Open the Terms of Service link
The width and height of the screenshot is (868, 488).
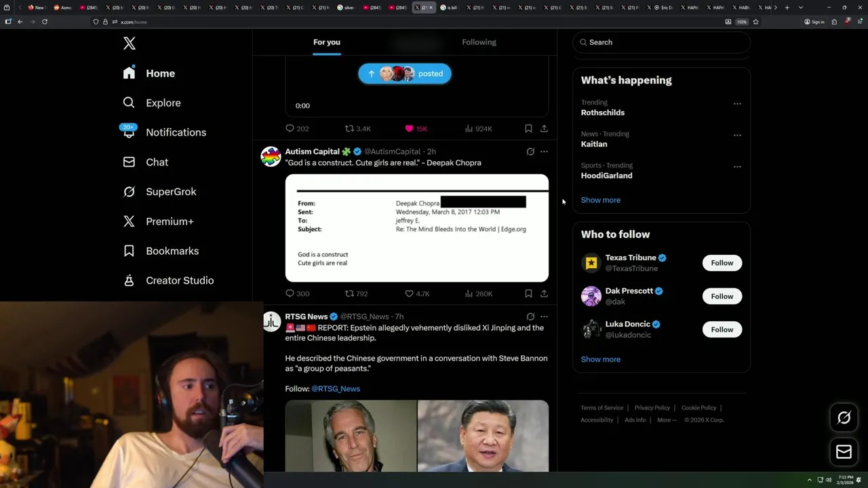click(x=602, y=408)
